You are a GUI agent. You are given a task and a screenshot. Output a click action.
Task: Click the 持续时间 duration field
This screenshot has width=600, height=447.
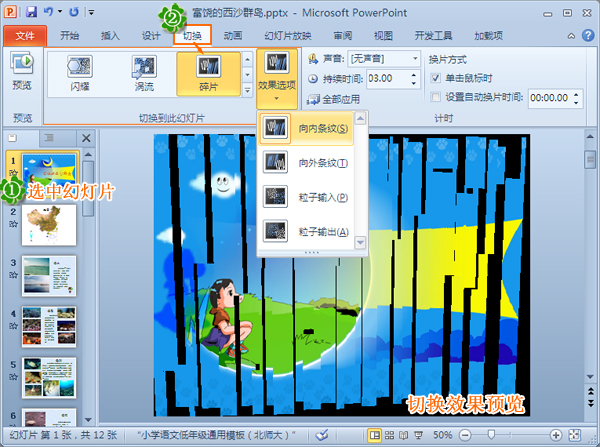click(388, 79)
